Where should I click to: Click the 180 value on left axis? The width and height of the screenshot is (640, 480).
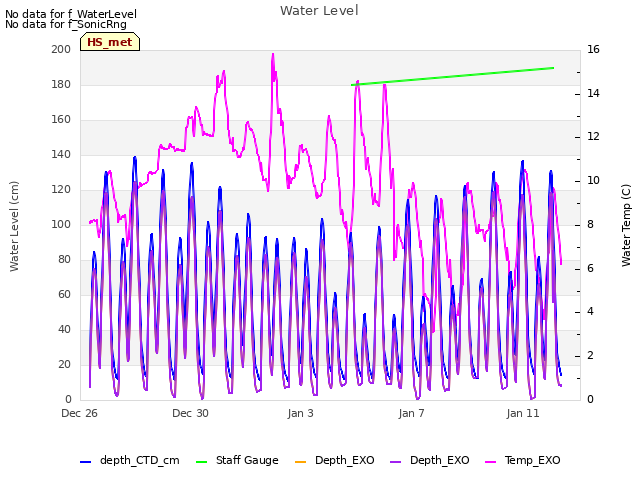61,84
